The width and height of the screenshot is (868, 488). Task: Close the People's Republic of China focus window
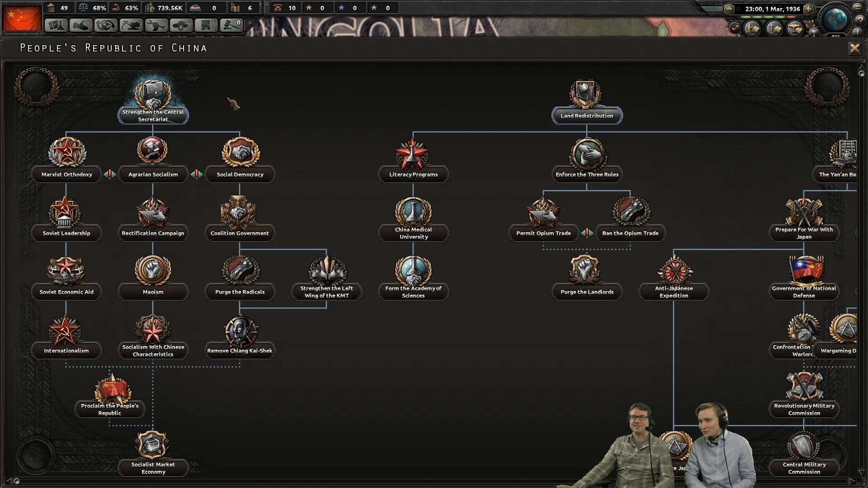(x=854, y=48)
